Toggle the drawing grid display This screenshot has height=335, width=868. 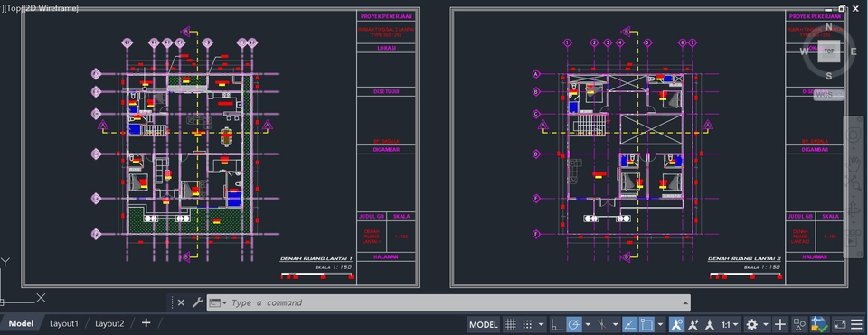coord(510,324)
